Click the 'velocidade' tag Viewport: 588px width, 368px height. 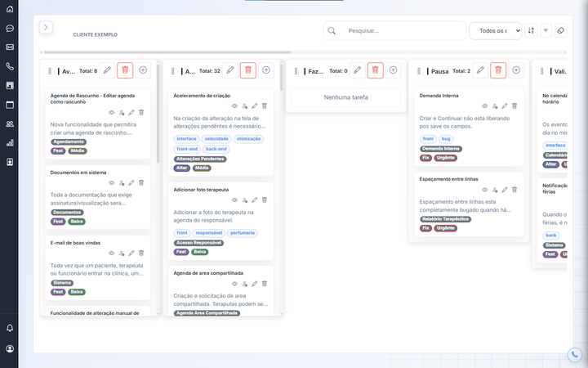tap(216, 139)
